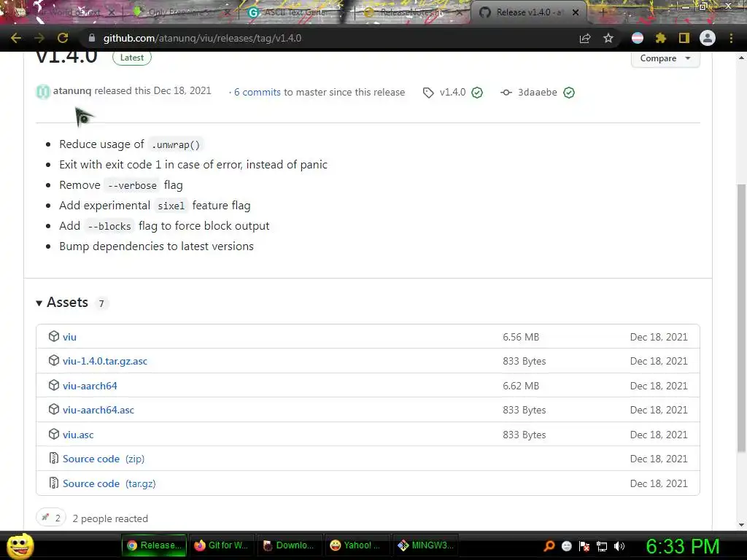Switch to Yahoo! taskbar window
The image size is (747, 560).
pyautogui.click(x=356, y=545)
